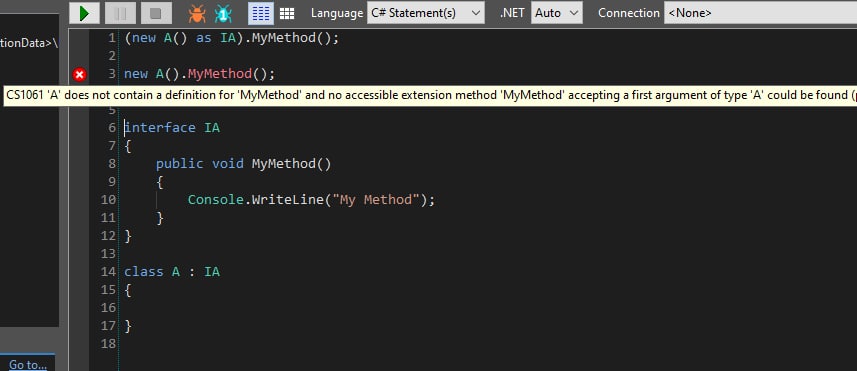Screen dimensions: 857x371
Task: Click the "My Method" string literal
Action: click(x=375, y=200)
